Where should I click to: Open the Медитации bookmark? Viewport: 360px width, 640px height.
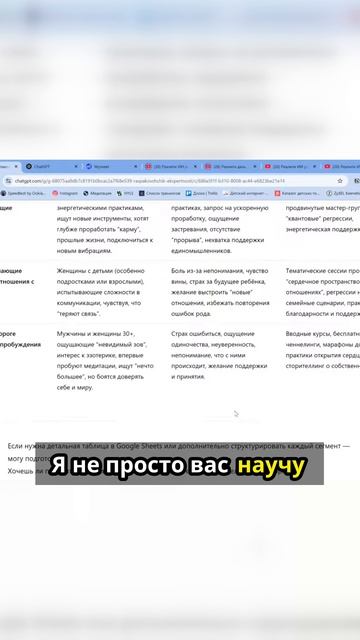[x=97, y=193]
